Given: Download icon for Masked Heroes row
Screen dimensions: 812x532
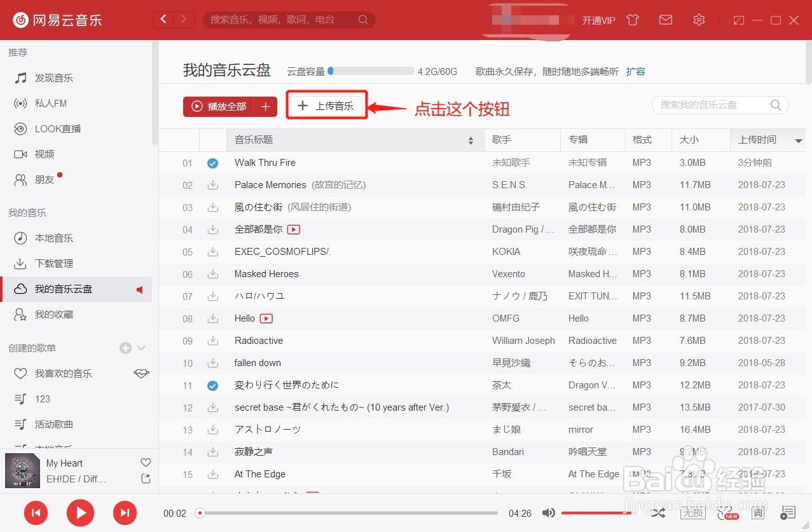Looking at the screenshot, I should pyautogui.click(x=212, y=274).
